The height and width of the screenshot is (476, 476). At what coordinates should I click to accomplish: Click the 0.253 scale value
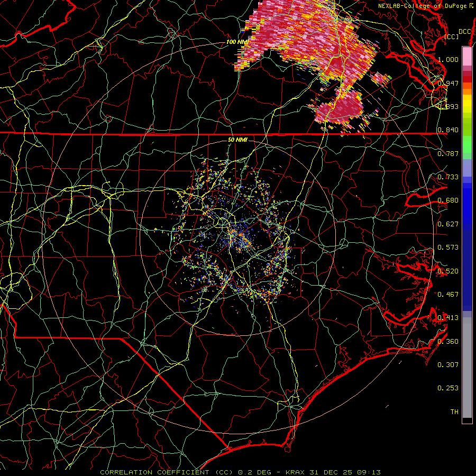tap(448, 388)
